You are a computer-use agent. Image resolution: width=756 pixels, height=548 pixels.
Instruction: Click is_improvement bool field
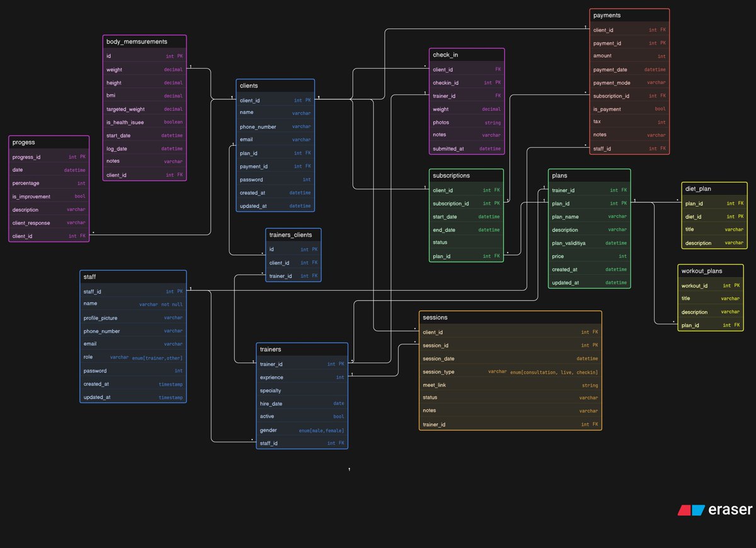tap(49, 197)
